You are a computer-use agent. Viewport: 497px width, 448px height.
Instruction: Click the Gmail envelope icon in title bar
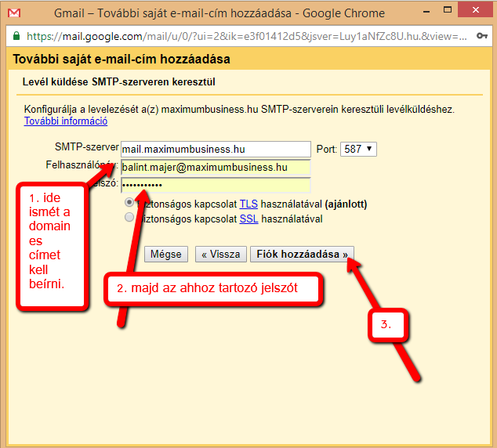[14, 13]
